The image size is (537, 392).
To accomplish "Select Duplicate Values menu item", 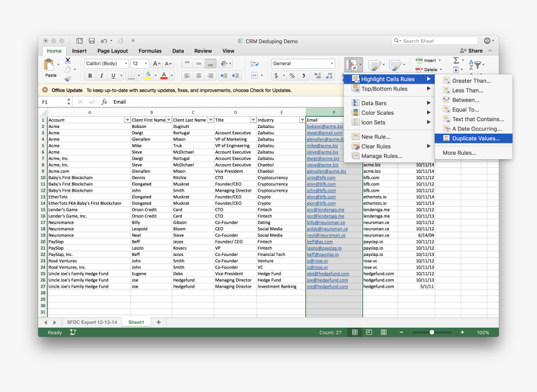I will tap(473, 139).
